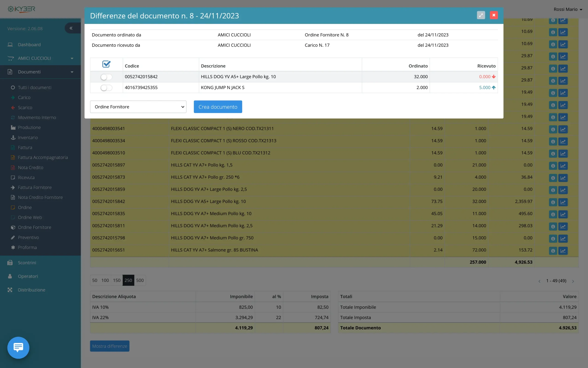This screenshot has width=588, height=368.
Task: Set page size to 150
Action: click(x=117, y=280)
